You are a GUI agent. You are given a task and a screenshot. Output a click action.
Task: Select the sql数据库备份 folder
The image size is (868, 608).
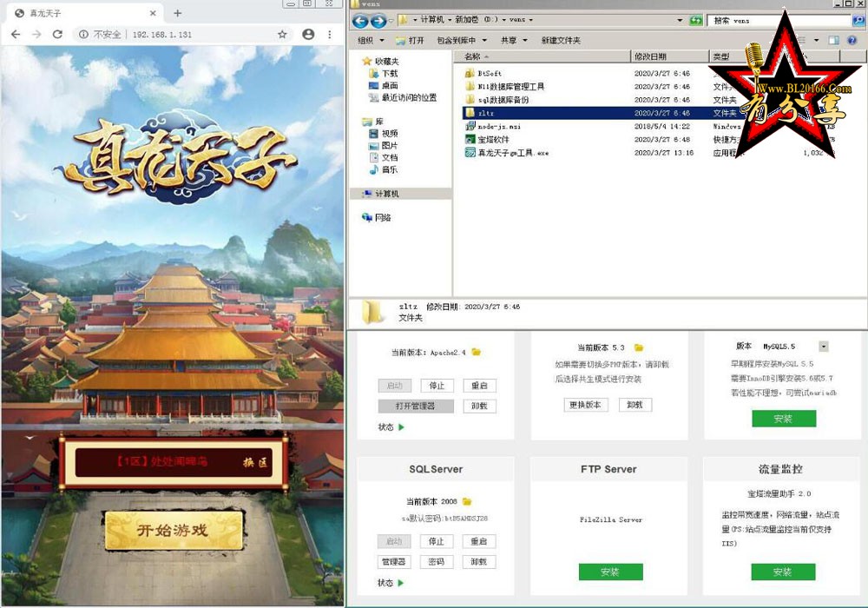point(497,100)
